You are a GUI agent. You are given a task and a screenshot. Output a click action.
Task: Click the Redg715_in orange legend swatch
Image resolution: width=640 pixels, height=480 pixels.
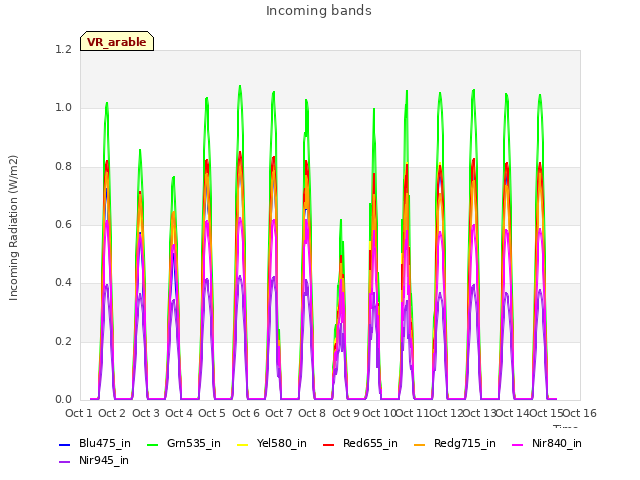[x=420, y=444]
